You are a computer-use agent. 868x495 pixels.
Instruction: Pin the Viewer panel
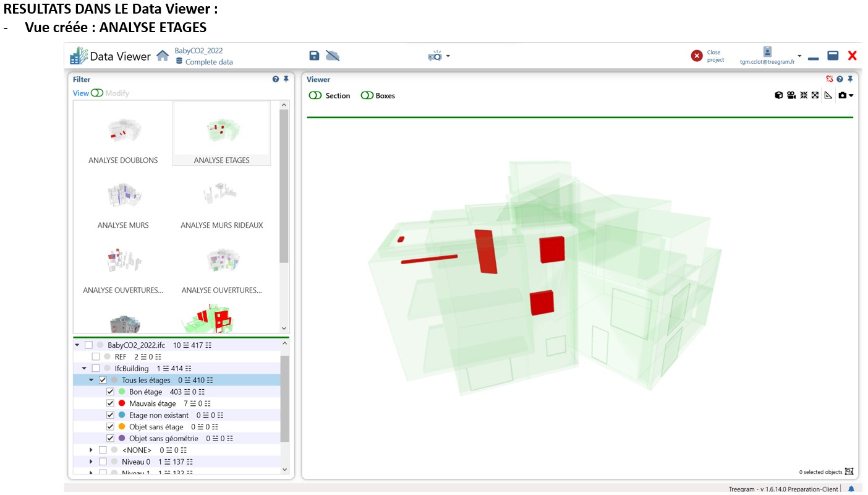coord(849,79)
